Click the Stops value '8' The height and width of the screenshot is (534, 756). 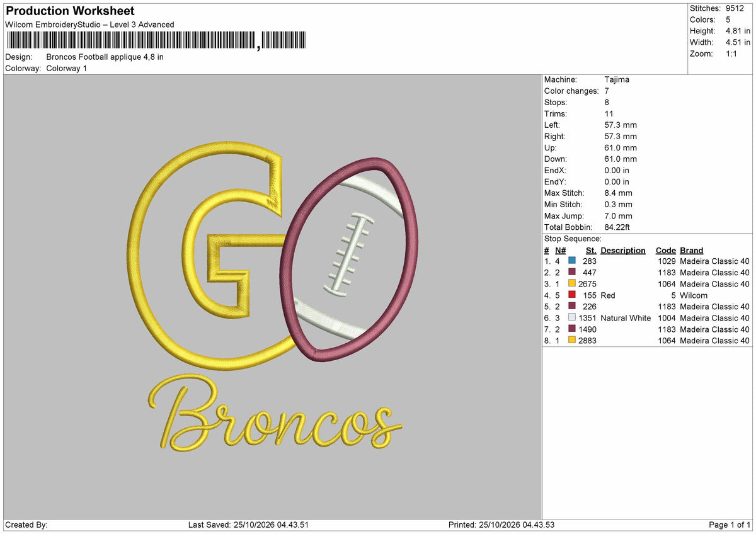pos(607,103)
